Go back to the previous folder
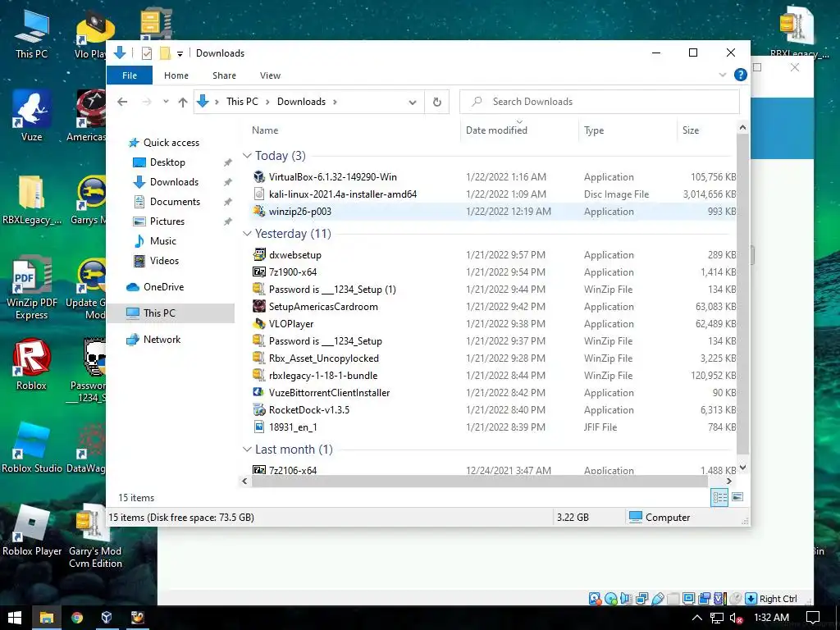 click(123, 102)
